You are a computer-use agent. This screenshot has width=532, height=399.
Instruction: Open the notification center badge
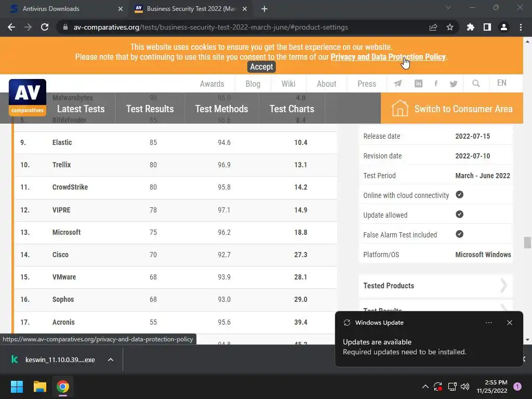point(517,386)
